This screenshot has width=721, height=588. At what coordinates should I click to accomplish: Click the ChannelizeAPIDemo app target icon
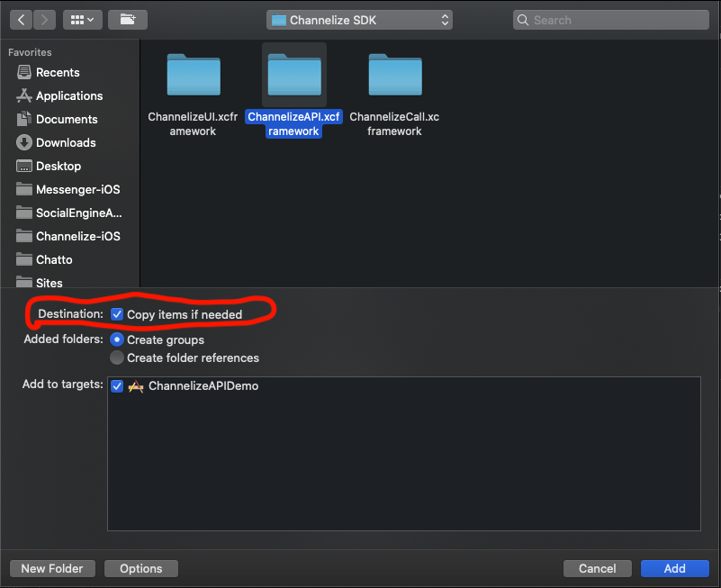(x=136, y=386)
